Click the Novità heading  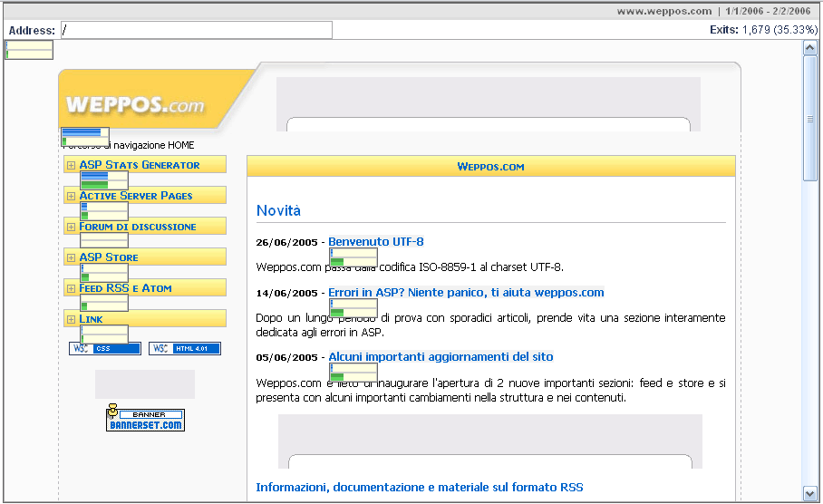coord(278,210)
